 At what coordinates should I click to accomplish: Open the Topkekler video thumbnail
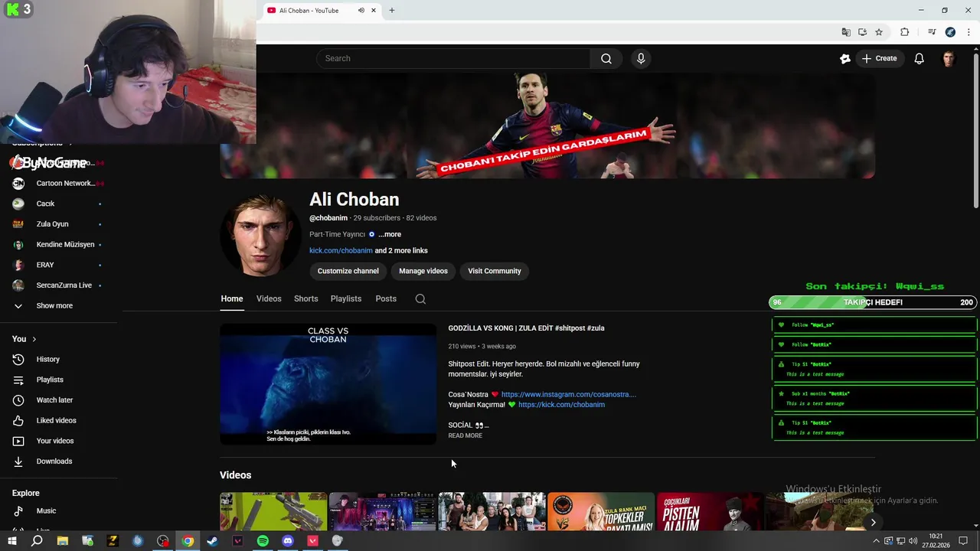tap(601, 511)
